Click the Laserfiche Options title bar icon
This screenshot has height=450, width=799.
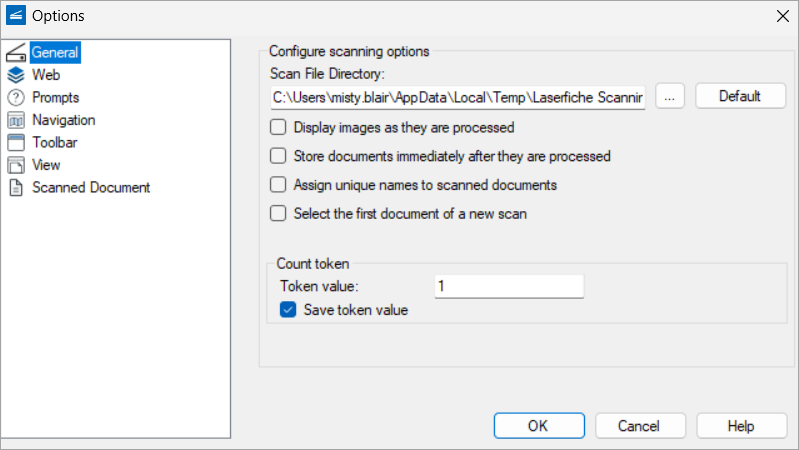(x=16, y=16)
